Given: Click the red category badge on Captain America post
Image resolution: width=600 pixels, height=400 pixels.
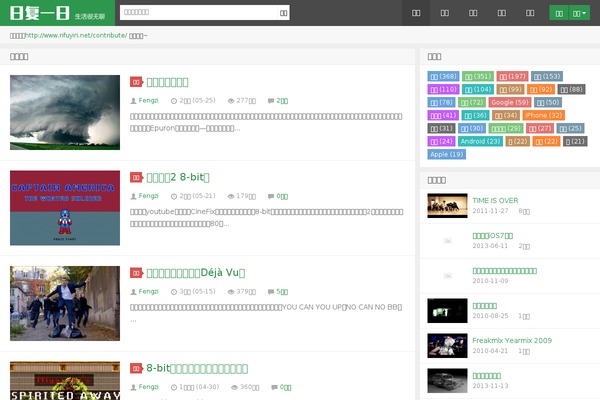Looking at the screenshot, I should pos(136,178).
